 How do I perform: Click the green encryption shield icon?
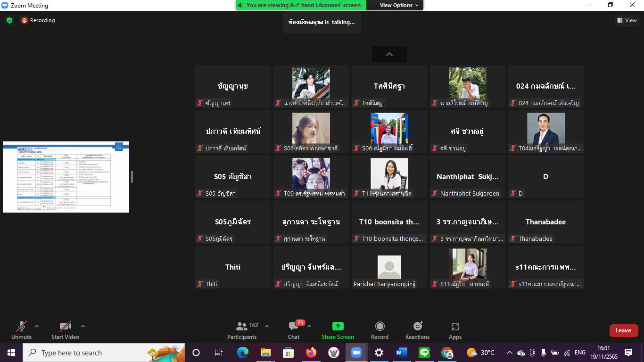tap(9, 20)
